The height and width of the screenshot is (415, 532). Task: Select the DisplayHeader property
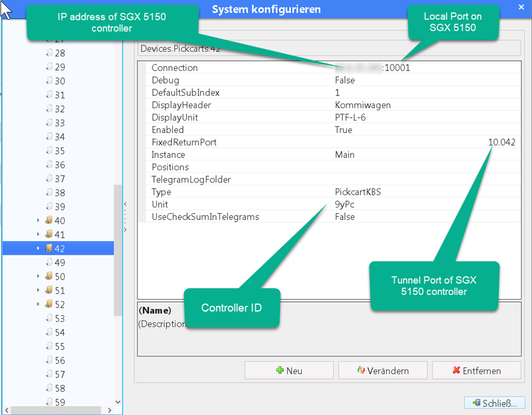tap(330, 105)
